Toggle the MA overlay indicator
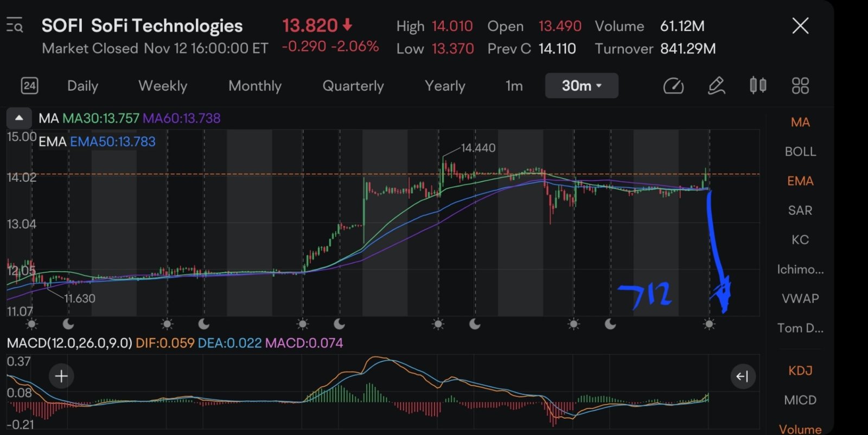This screenshot has width=868, height=435. pyautogui.click(x=800, y=122)
